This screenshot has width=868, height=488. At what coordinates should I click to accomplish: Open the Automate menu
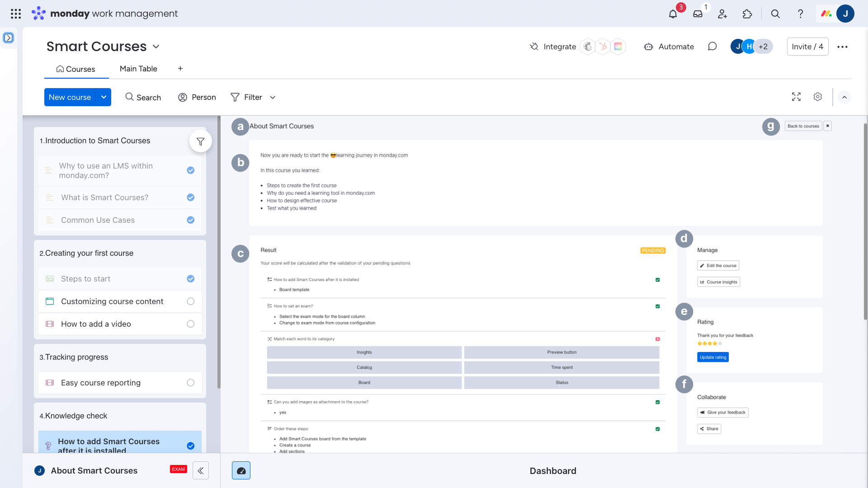(669, 47)
